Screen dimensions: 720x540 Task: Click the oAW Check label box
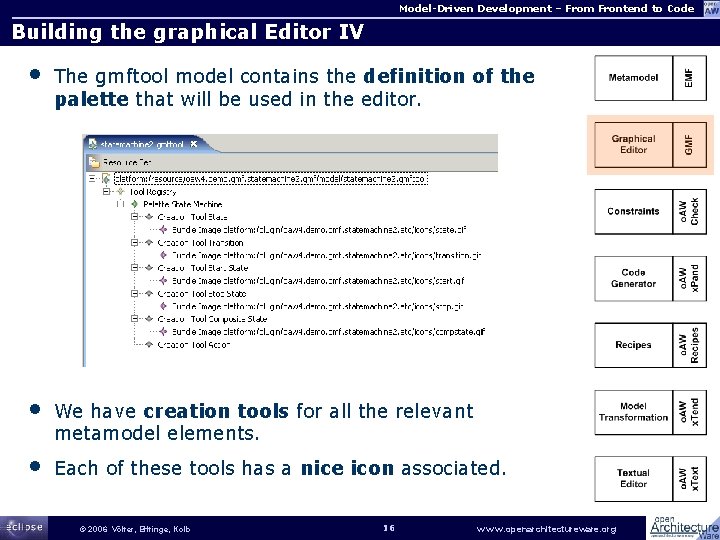[689, 212]
